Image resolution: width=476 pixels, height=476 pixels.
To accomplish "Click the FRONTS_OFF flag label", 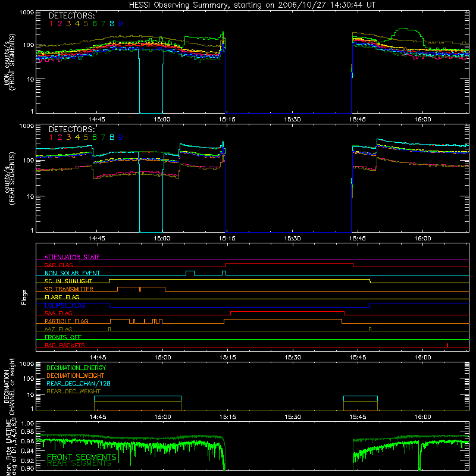I will coord(63,337).
